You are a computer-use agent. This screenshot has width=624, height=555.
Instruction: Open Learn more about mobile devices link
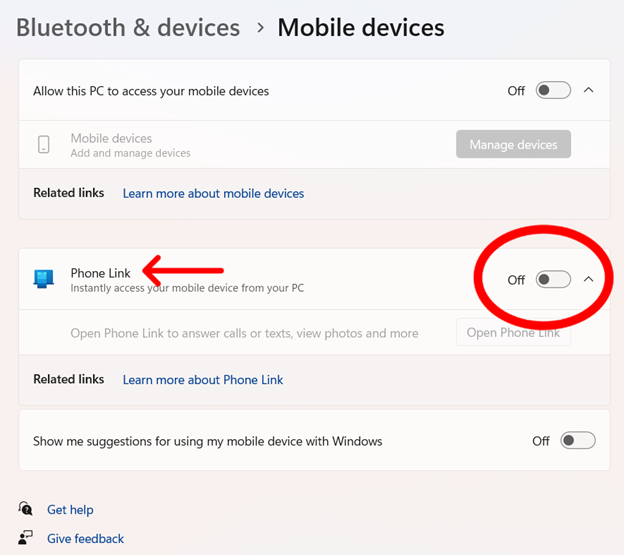(x=213, y=193)
